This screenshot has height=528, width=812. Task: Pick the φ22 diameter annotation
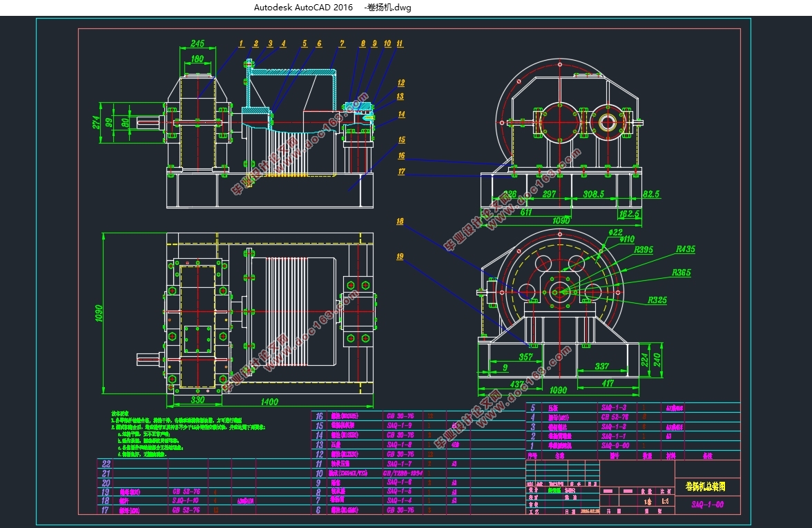click(615, 232)
